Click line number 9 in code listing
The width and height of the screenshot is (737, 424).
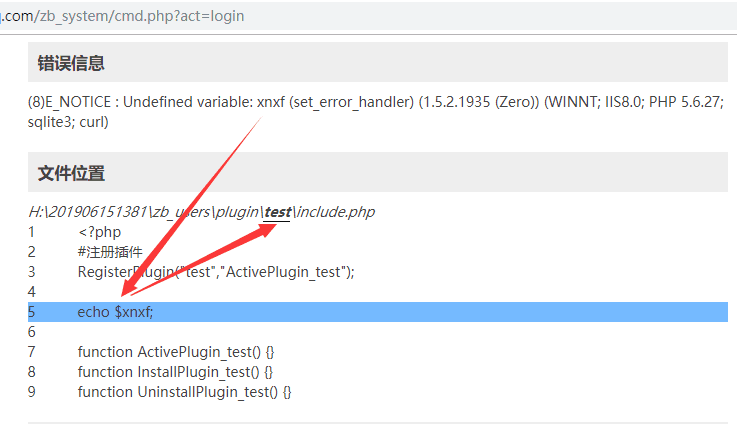coord(31,392)
